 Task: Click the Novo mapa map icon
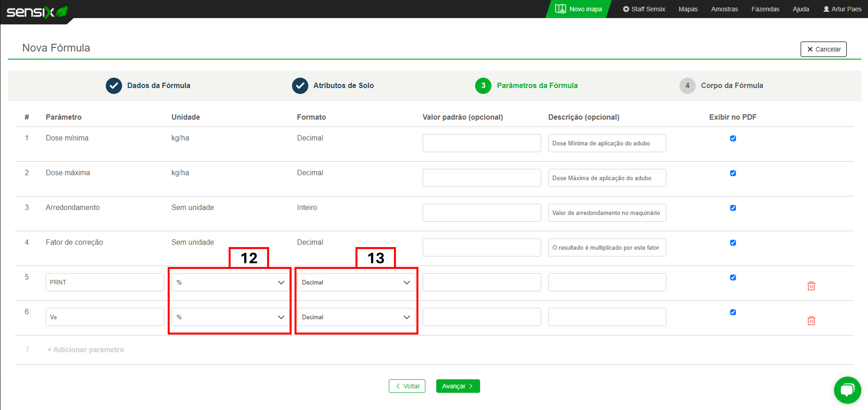click(560, 9)
